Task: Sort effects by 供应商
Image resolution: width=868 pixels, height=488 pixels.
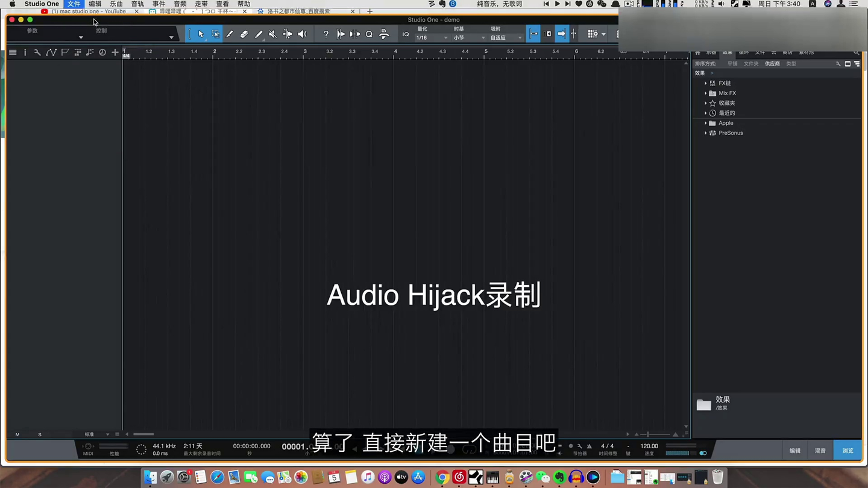Action: point(772,64)
